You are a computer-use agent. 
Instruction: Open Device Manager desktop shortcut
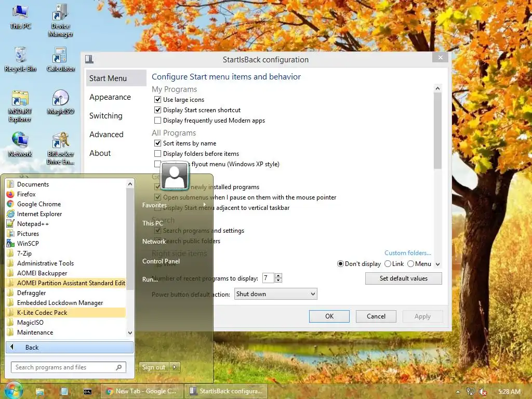(60, 20)
